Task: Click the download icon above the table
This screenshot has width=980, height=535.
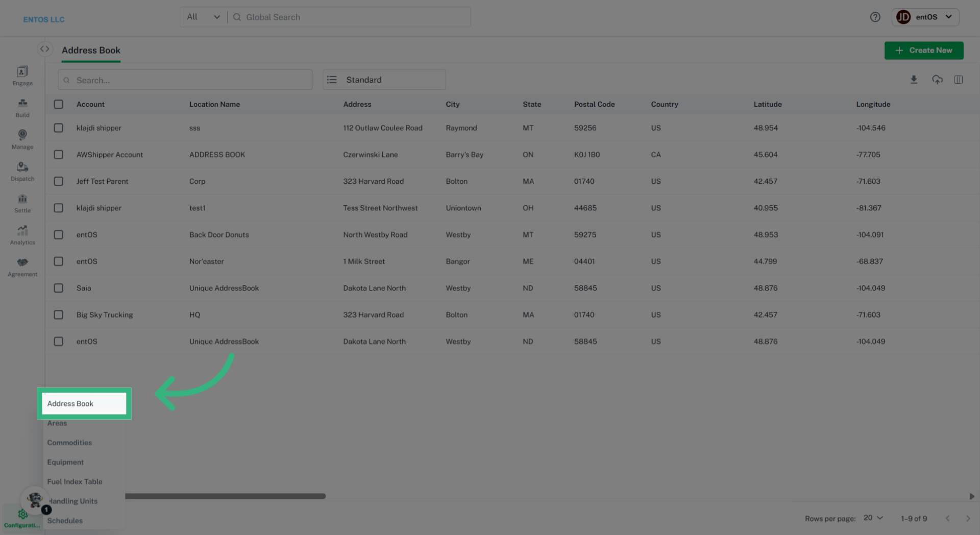Action: (x=914, y=80)
